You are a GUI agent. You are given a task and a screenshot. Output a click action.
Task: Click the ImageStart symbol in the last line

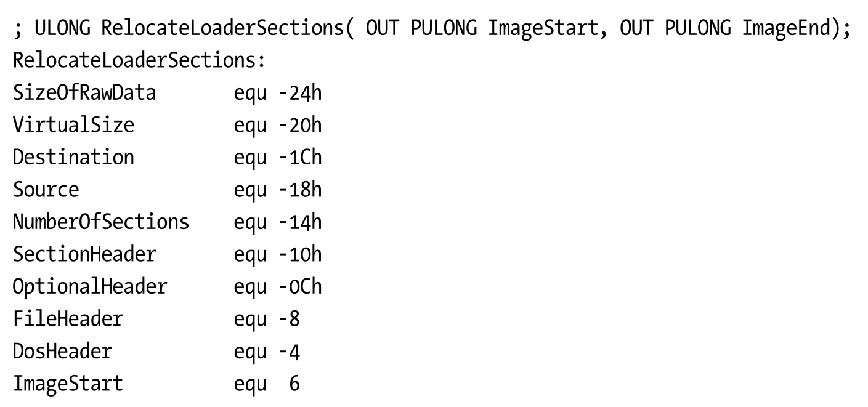click(68, 382)
